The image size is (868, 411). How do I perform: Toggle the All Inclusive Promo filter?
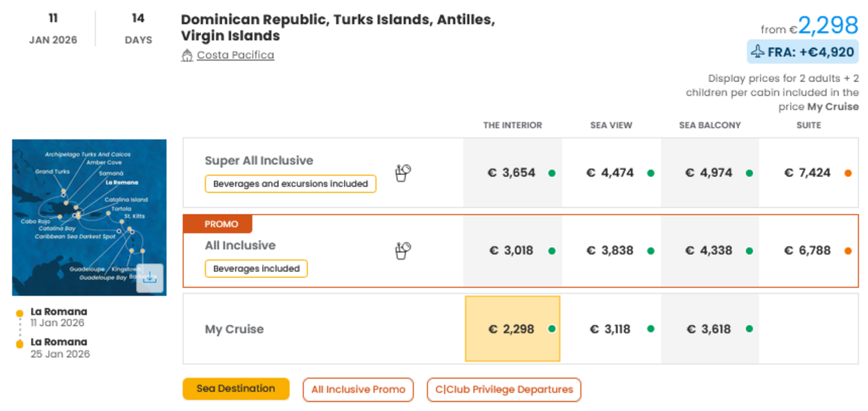tap(358, 389)
